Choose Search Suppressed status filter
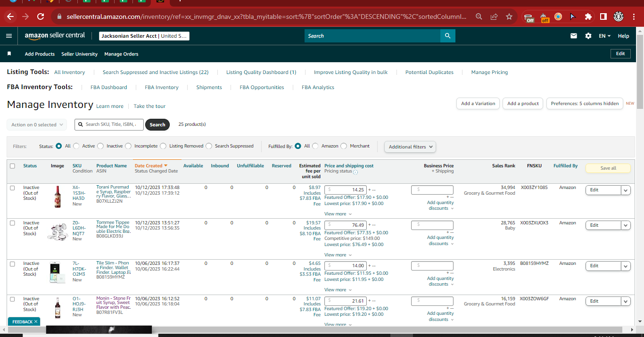The height and width of the screenshot is (337, 644). pyautogui.click(x=209, y=146)
